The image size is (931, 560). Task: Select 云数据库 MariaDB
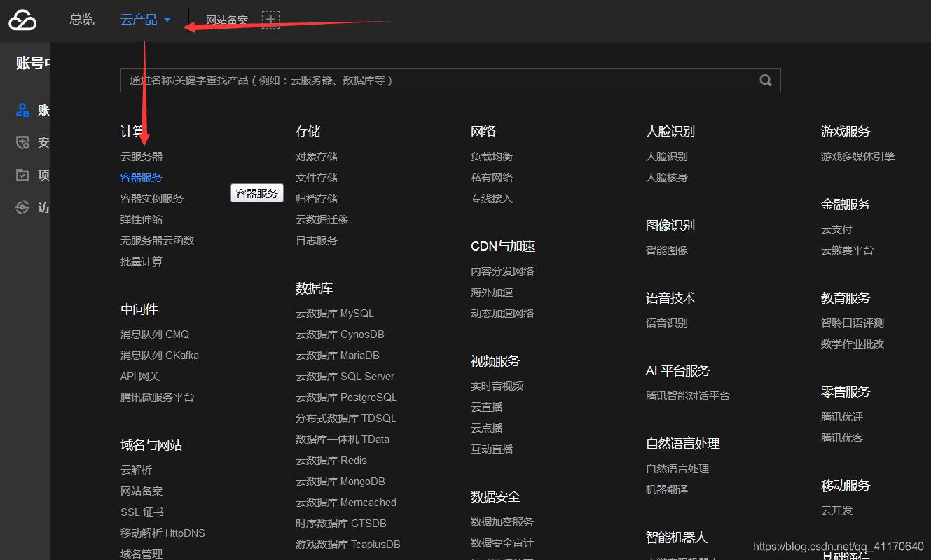[x=338, y=356]
